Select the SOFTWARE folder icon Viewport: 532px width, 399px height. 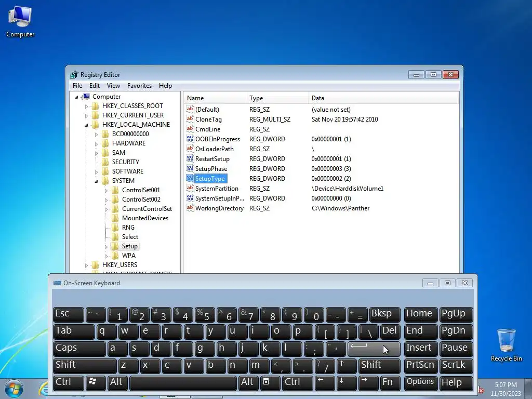105,171
